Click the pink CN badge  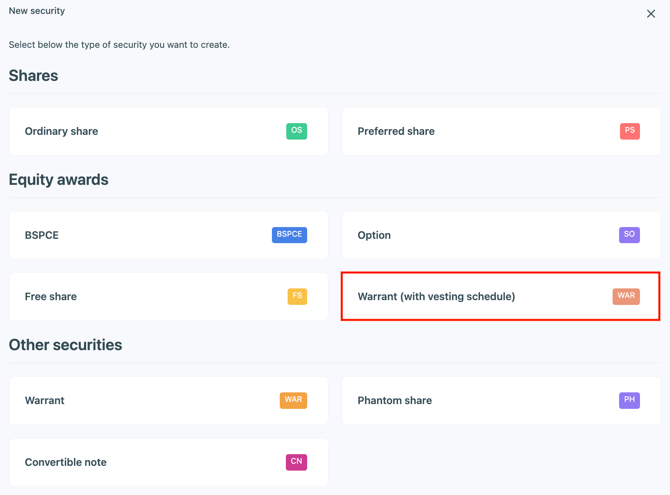pyautogui.click(x=296, y=462)
